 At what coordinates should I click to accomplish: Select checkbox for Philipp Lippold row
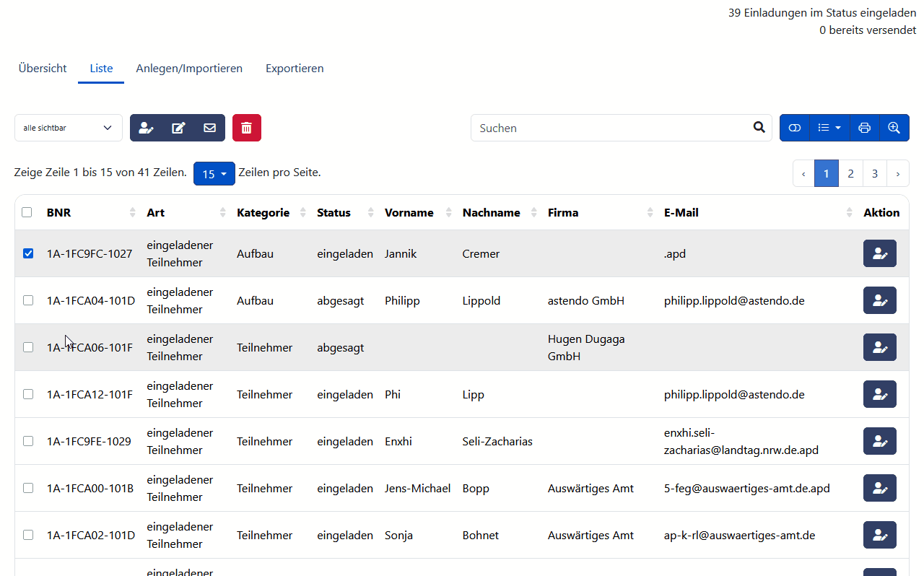pyautogui.click(x=28, y=300)
